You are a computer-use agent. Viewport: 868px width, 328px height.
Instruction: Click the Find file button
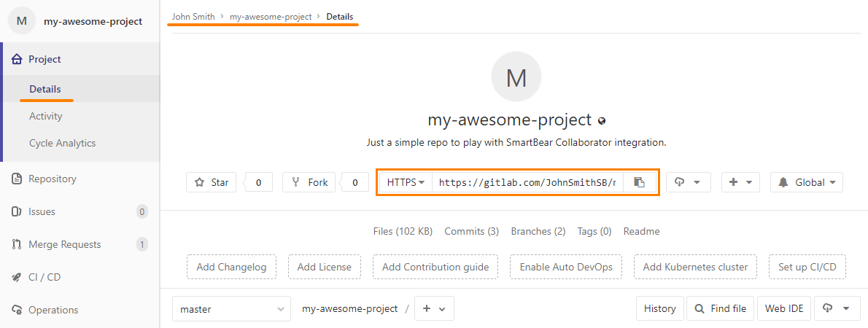tap(721, 308)
